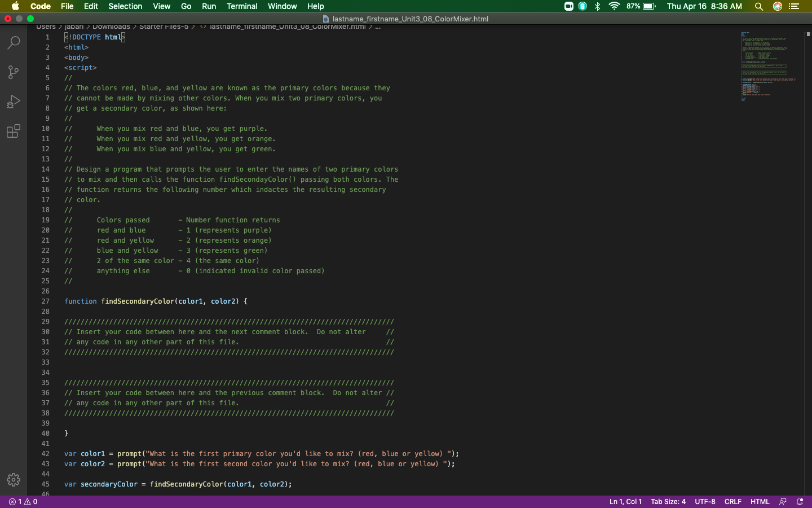
Task: Open the Run and Debug view
Action: 14,102
